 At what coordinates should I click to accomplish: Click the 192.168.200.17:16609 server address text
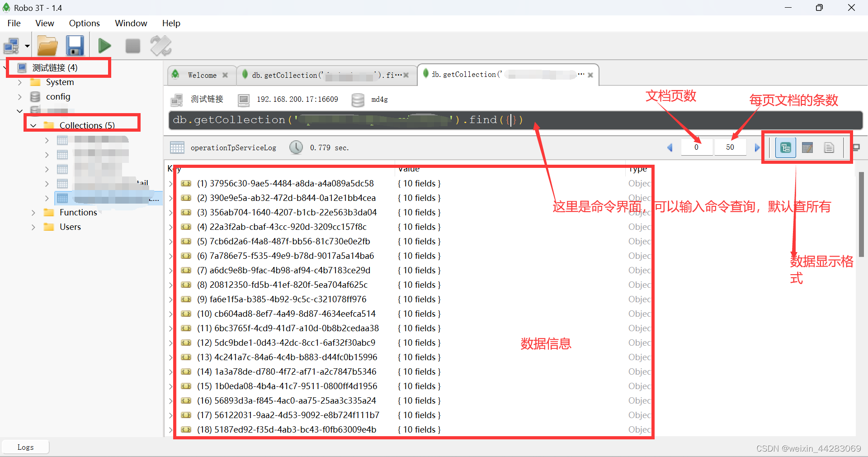(297, 100)
